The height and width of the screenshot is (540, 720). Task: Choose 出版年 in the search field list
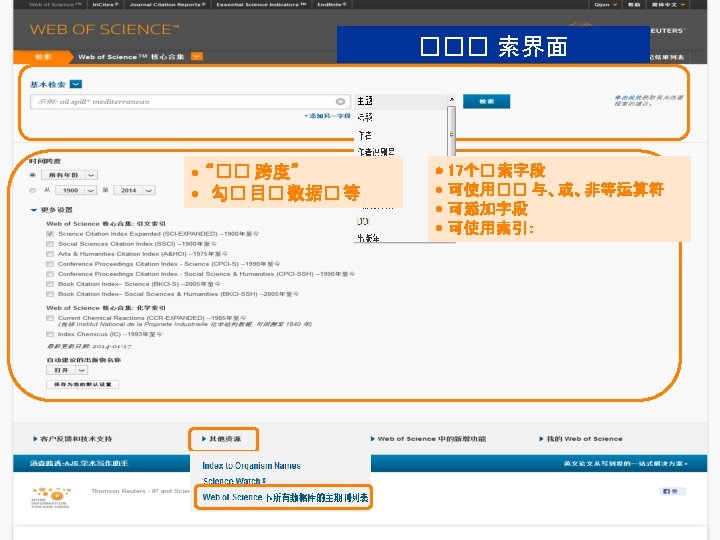(x=368, y=238)
